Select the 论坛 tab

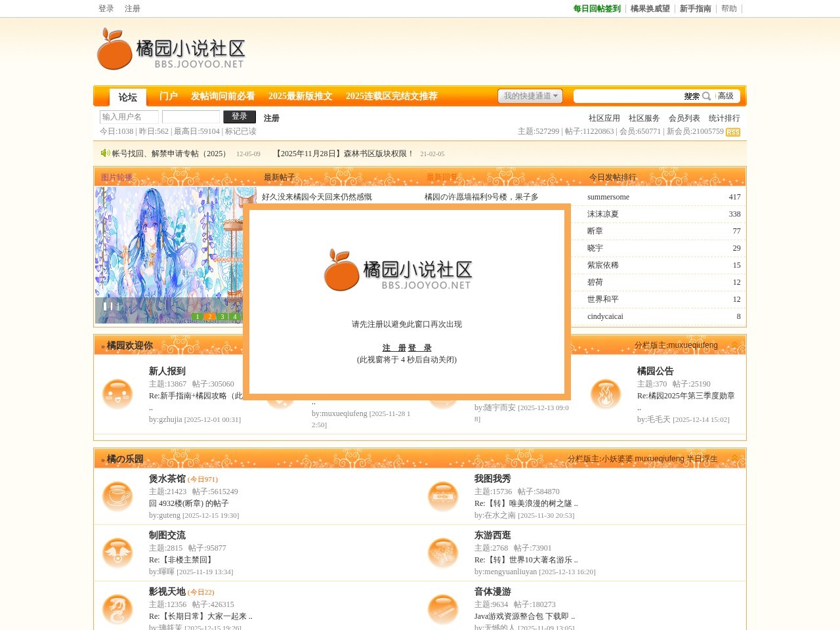(127, 96)
